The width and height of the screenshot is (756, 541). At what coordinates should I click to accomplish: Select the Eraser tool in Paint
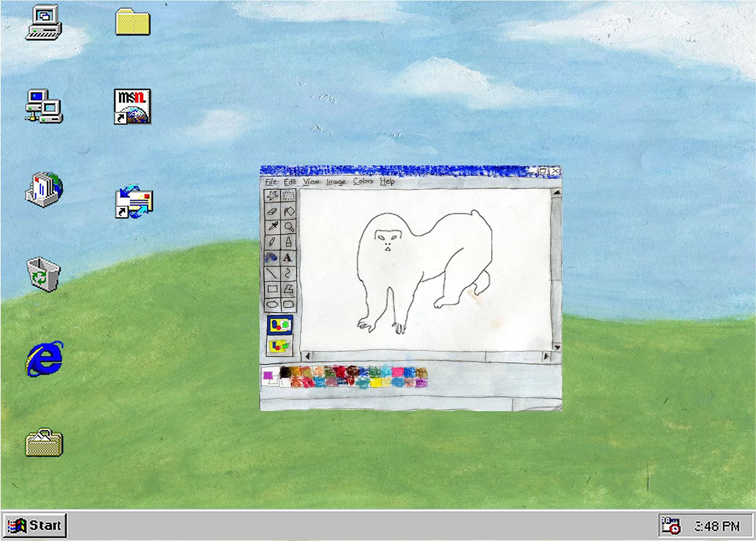(273, 212)
